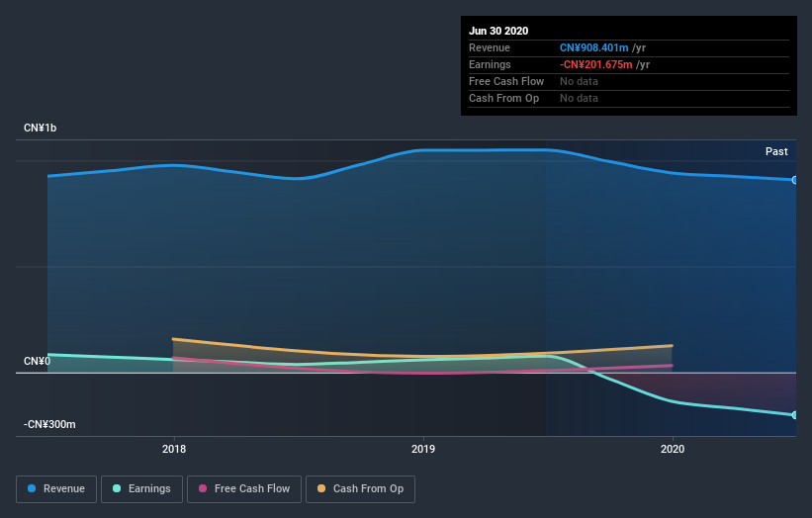Click the Earnings row label in tooltip

(x=490, y=64)
